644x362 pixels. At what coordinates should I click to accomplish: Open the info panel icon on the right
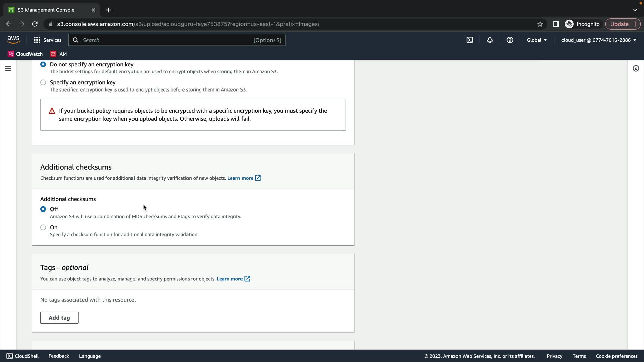[636, 68]
